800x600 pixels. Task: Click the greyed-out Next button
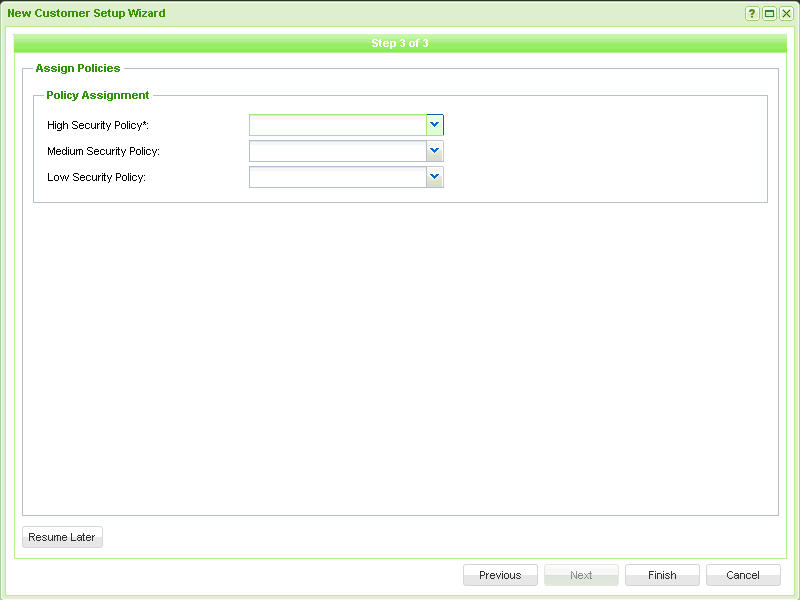581,575
